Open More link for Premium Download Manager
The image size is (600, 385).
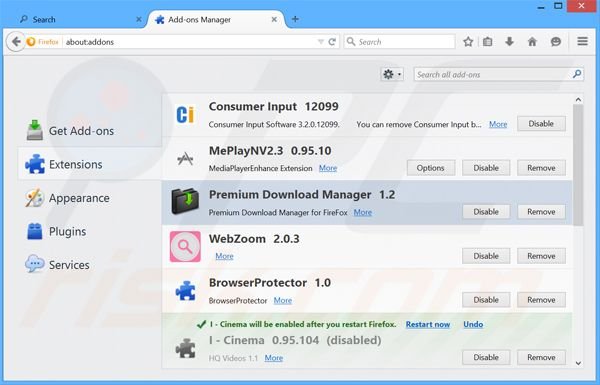(x=362, y=212)
